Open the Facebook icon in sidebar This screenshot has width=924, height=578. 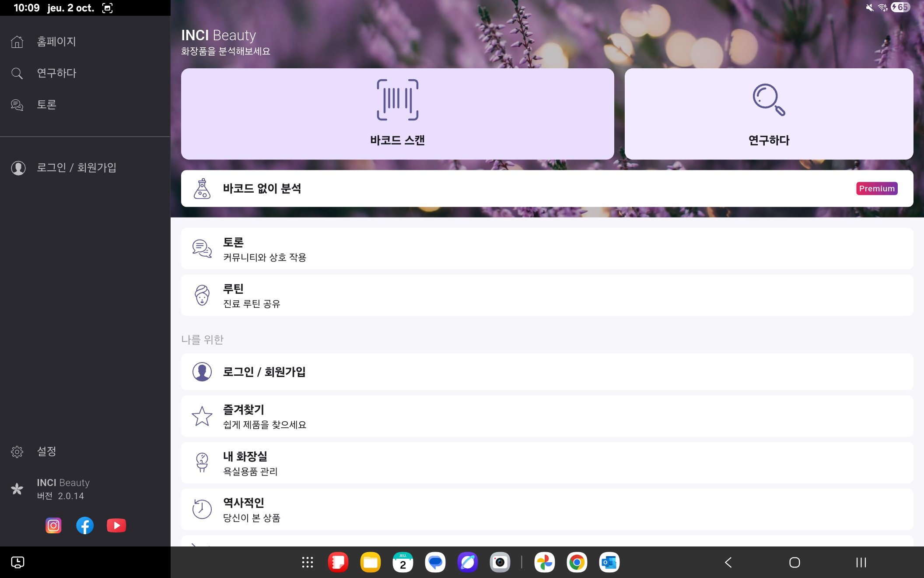pyautogui.click(x=85, y=525)
